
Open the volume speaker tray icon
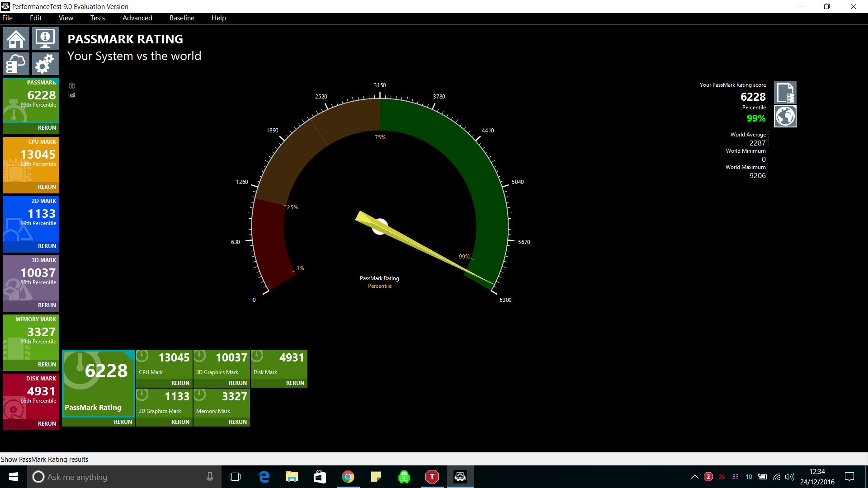click(x=790, y=477)
